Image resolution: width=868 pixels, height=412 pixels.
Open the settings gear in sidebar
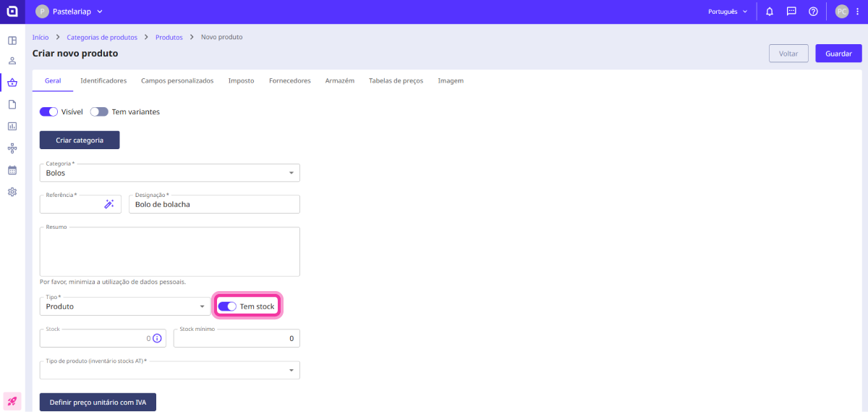point(12,192)
